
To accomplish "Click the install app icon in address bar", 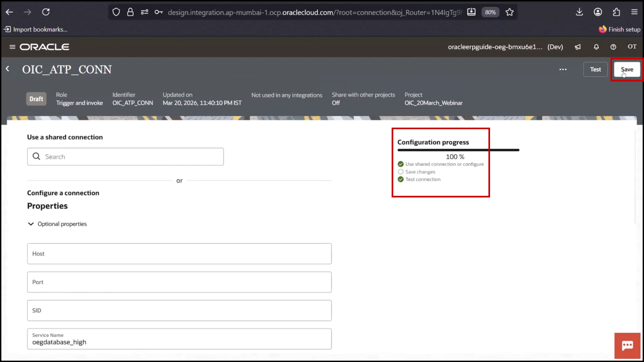I will [x=471, y=12].
